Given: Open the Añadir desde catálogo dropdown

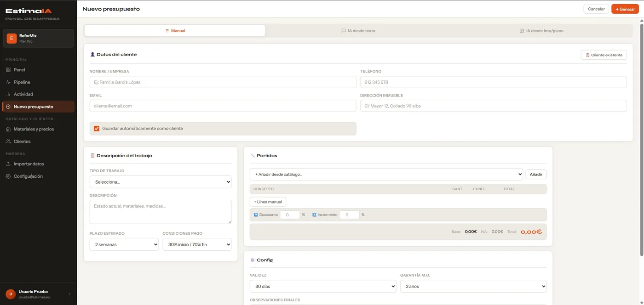Looking at the screenshot, I should (x=386, y=174).
